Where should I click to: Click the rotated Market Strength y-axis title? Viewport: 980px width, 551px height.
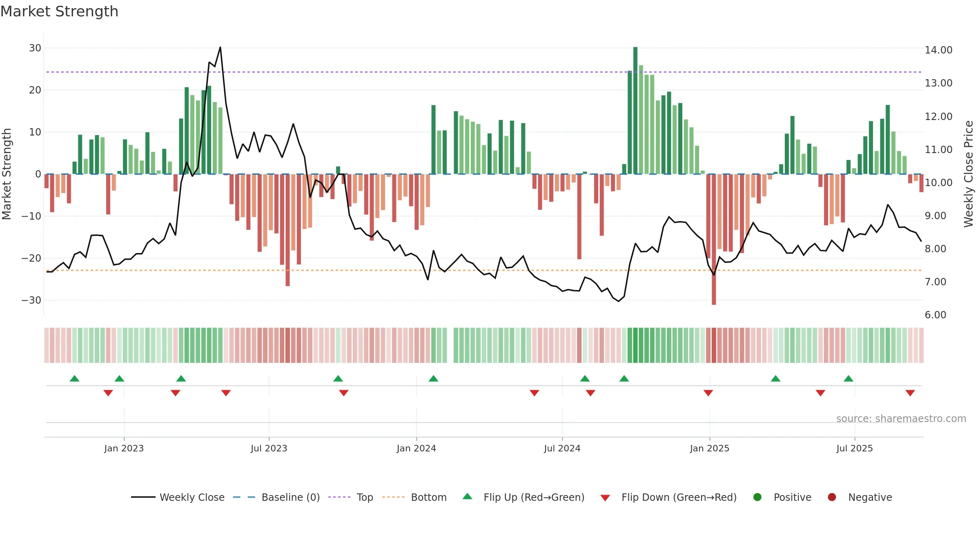[x=7, y=174]
